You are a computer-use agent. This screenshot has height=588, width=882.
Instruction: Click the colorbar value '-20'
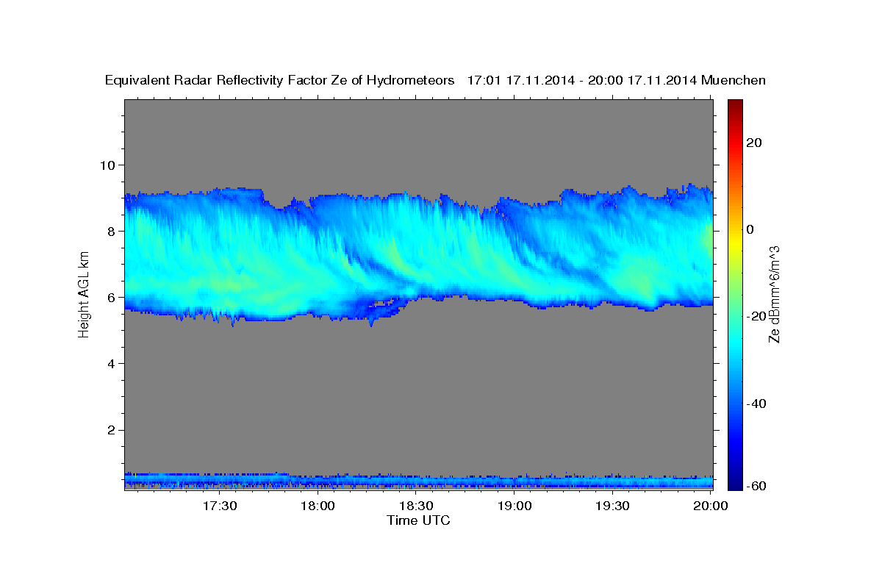pos(755,317)
